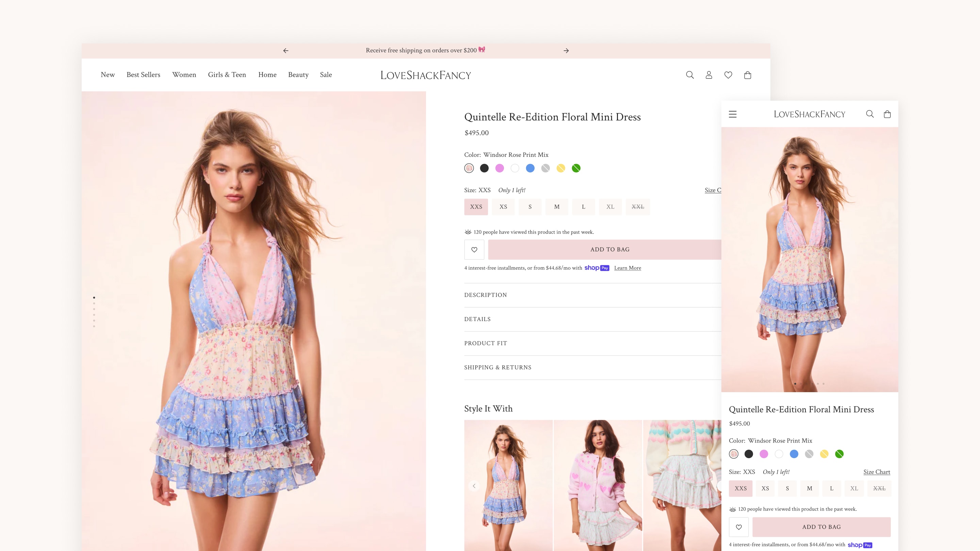Open the shopping bag icon
Screen dimensions: 980x551
[748, 74]
